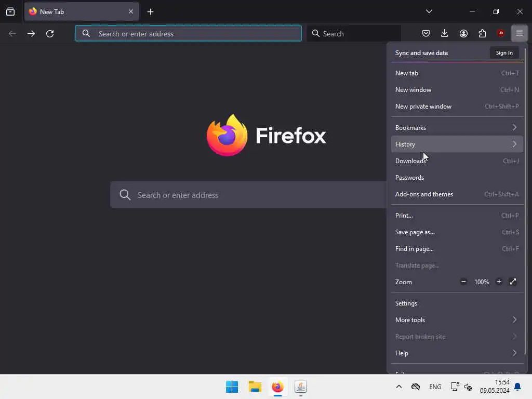The image size is (532, 399).
Task: Focus the toolbar address bar
Action: point(188,34)
